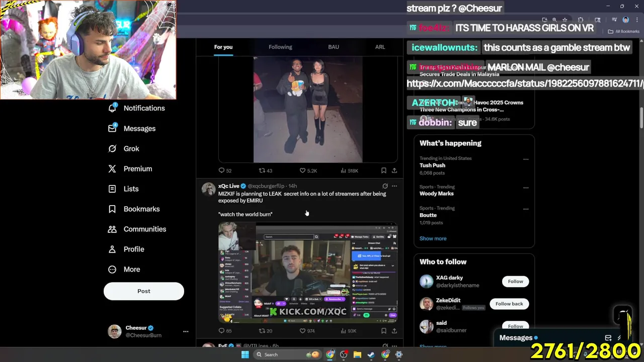Open the xQc Live profile avatar
The height and width of the screenshot is (362, 644).
click(x=208, y=189)
